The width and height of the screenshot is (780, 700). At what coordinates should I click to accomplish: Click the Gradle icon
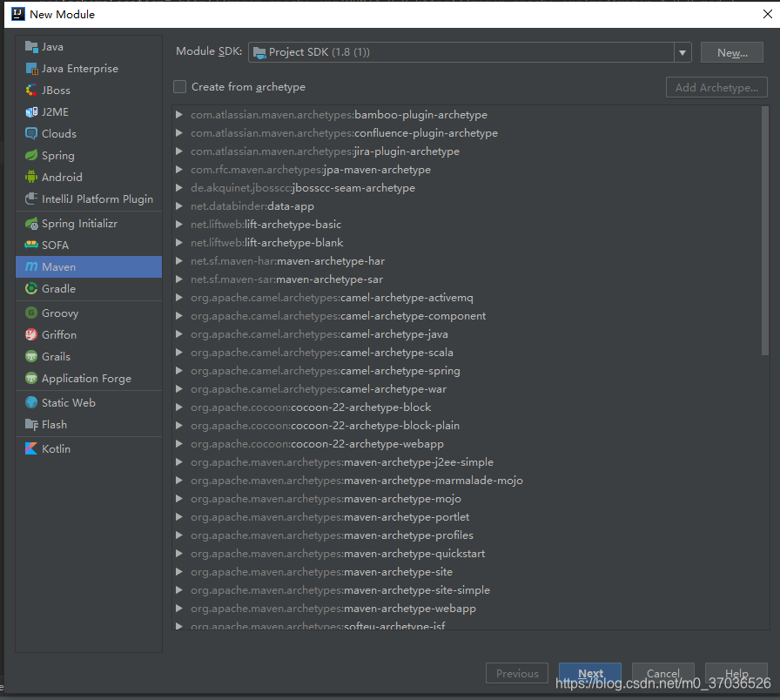[x=31, y=288]
